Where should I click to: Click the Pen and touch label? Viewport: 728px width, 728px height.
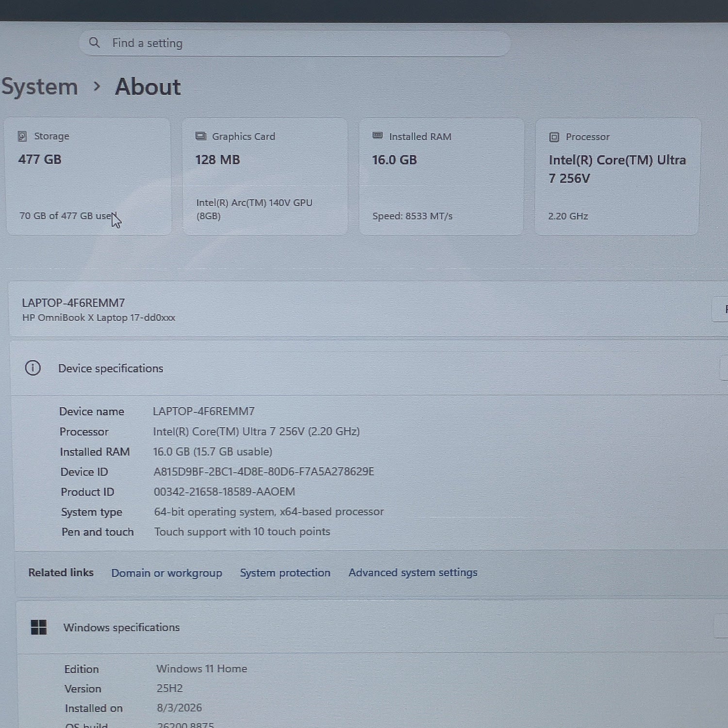click(x=98, y=532)
